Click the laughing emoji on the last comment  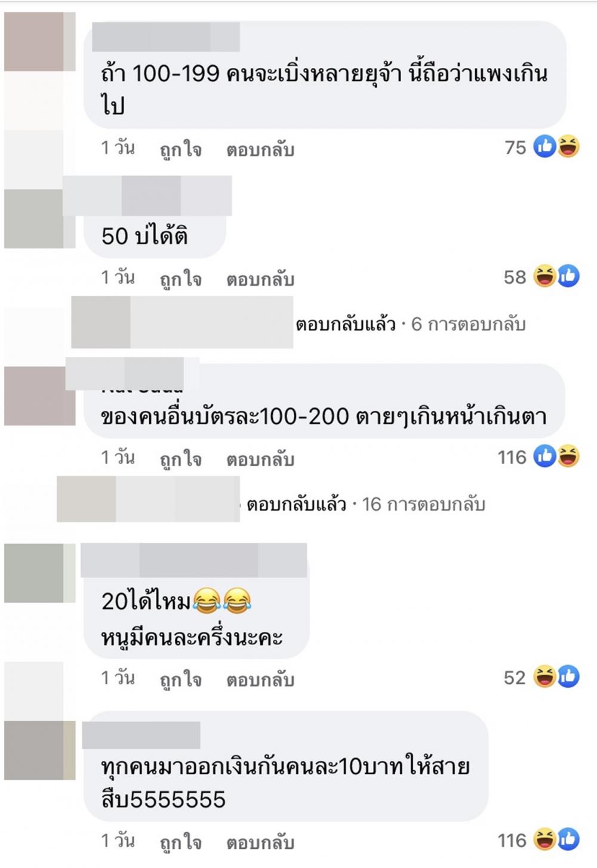(x=544, y=839)
